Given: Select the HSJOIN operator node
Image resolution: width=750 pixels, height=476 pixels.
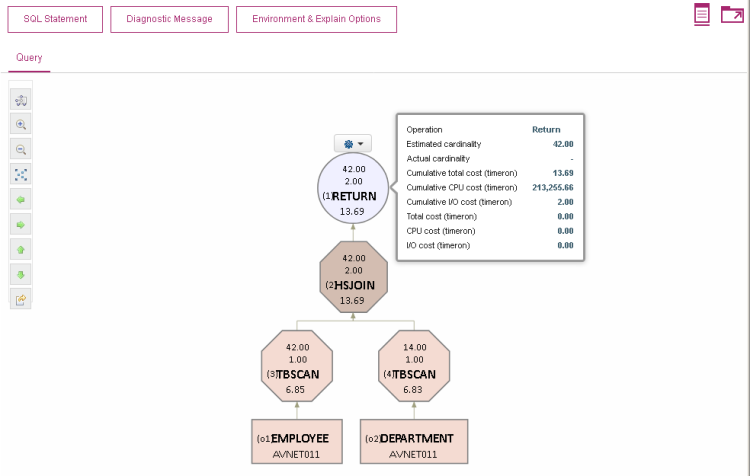Looking at the screenshot, I should pos(353,281).
